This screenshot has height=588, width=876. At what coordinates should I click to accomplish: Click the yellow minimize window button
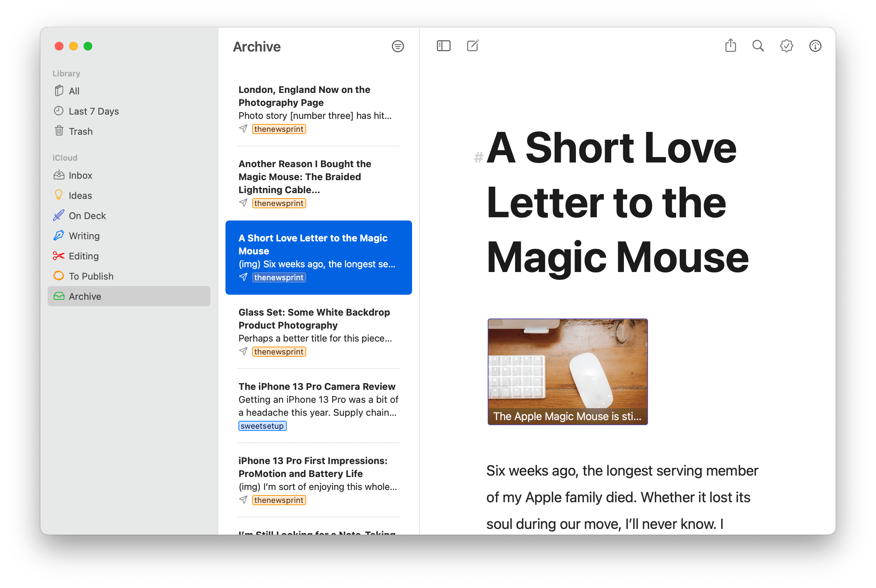click(73, 46)
